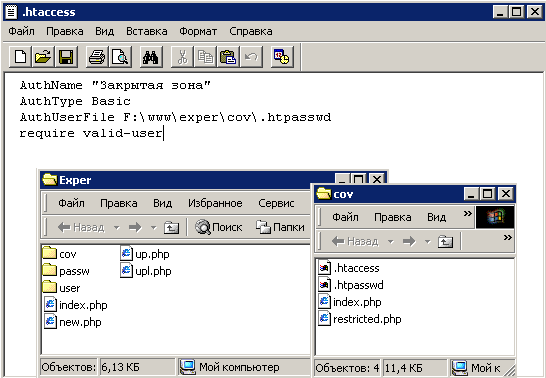This screenshot has height=378, width=546.
Task: Expand hidden toolbar buttons chevron in cov window
Action: click(507, 237)
